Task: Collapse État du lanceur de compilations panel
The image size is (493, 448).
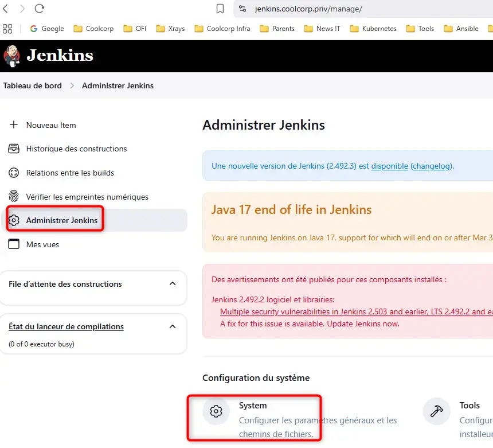Action: 173,326
